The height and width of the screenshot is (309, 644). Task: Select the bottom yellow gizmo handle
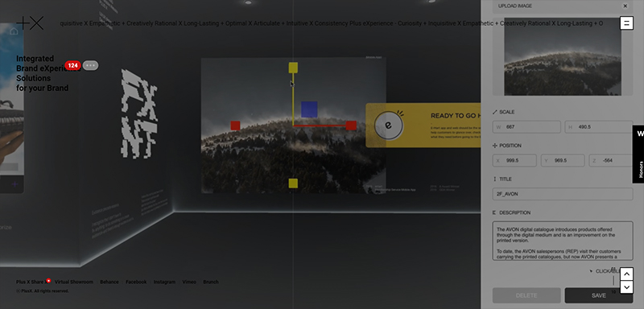(x=293, y=183)
